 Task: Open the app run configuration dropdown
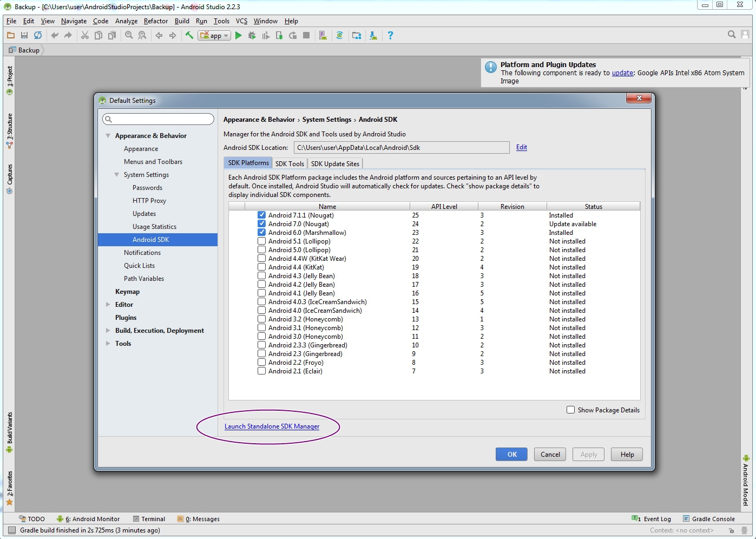tap(214, 36)
